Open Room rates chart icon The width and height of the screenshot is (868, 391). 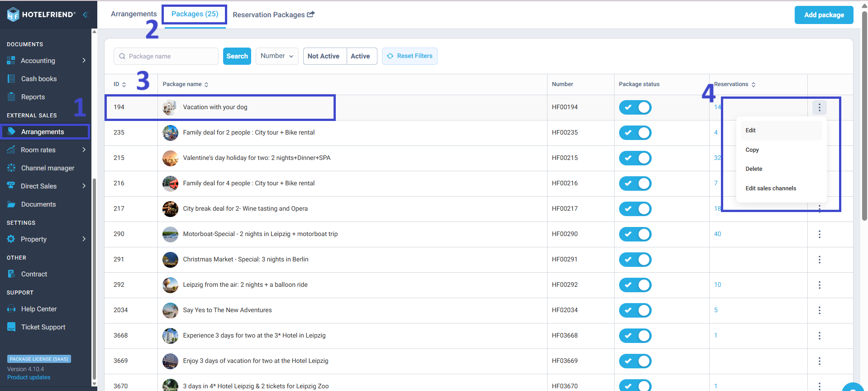pos(11,150)
